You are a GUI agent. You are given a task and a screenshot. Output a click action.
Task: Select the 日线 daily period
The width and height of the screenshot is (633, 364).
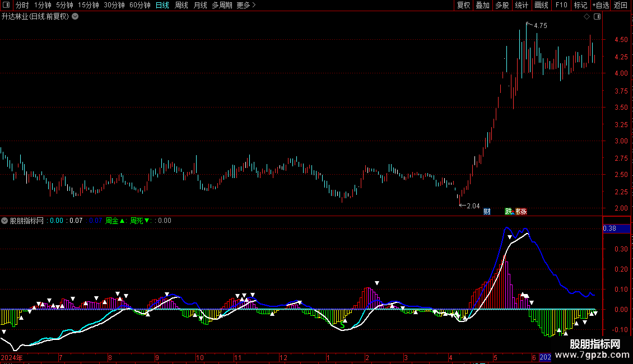(162, 5)
